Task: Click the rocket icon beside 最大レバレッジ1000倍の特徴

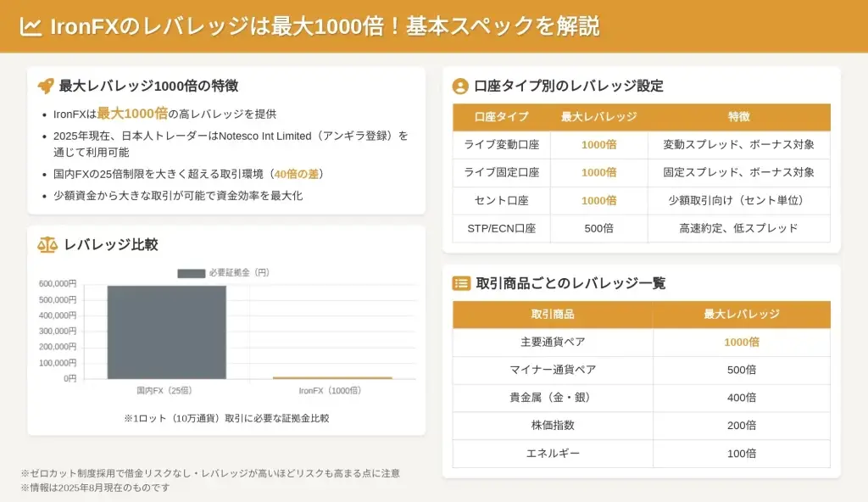Action: tap(46, 86)
